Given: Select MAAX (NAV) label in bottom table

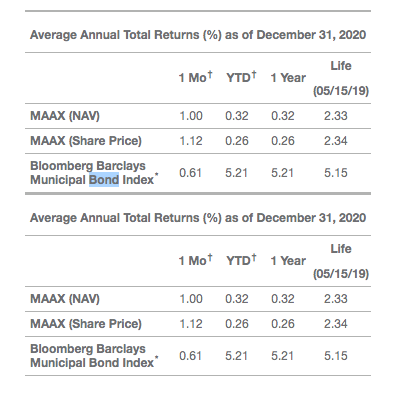Looking at the screenshot, I should 65,299.
